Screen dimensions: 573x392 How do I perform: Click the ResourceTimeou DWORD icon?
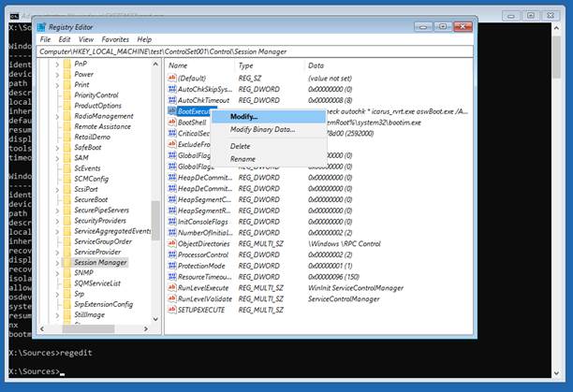[x=172, y=277]
